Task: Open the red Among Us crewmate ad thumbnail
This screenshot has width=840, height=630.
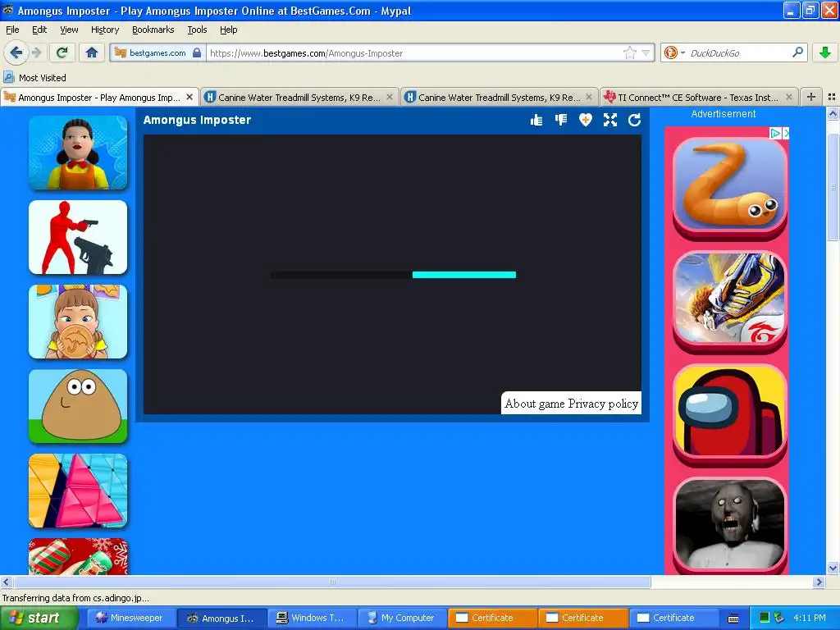Action: 729,413
